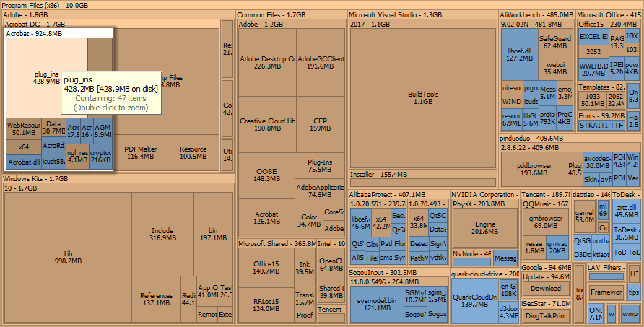Click the Plug-Ins 75.5MB block

[320, 165]
